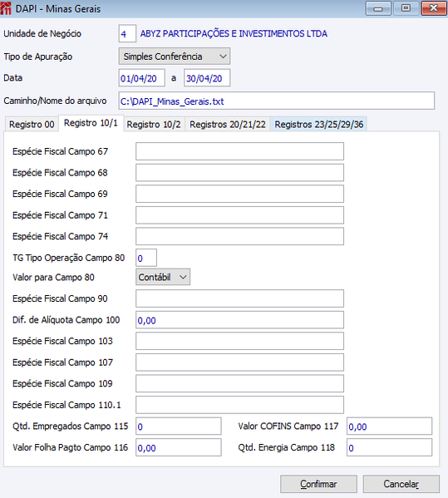Click the DAPI application icon in title bar
The height and width of the screenshot is (498, 448).
(x=6, y=8)
